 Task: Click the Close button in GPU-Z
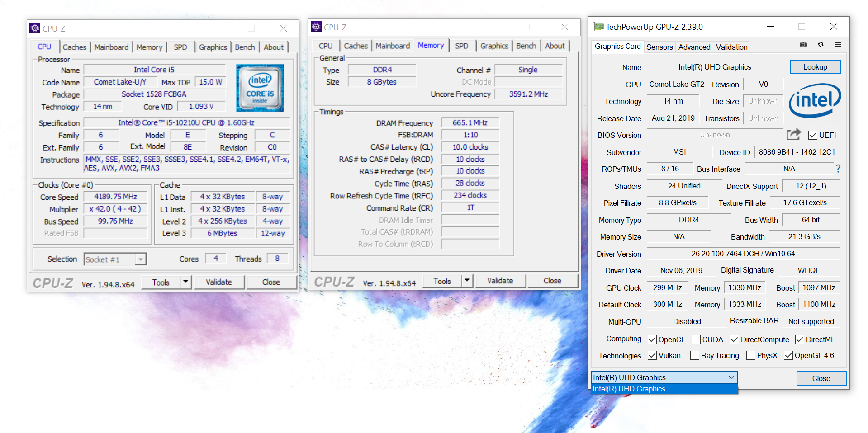(x=821, y=378)
